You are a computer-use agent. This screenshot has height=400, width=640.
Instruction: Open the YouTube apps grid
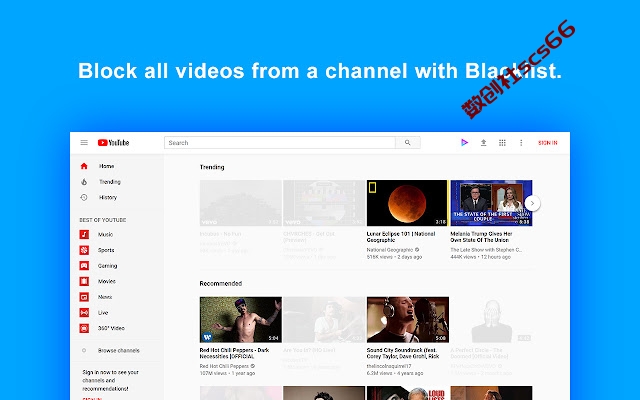pos(502,142)
